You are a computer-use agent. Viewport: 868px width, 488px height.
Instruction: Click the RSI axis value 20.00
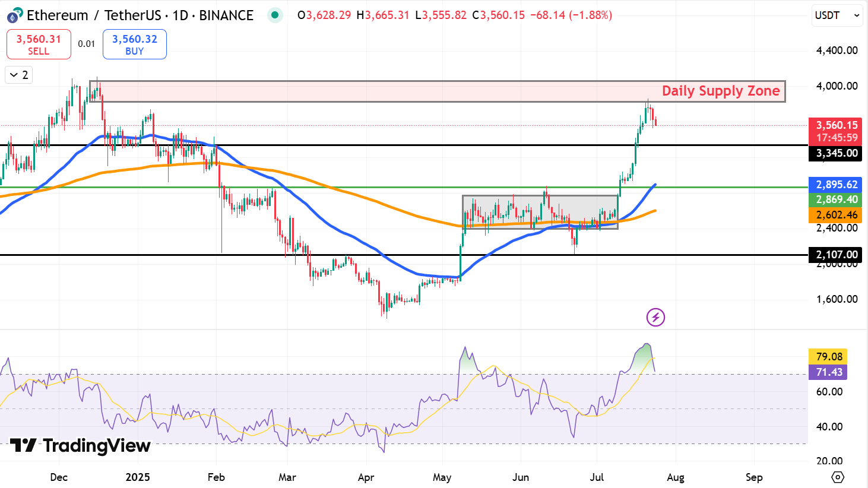click(829, 461)
